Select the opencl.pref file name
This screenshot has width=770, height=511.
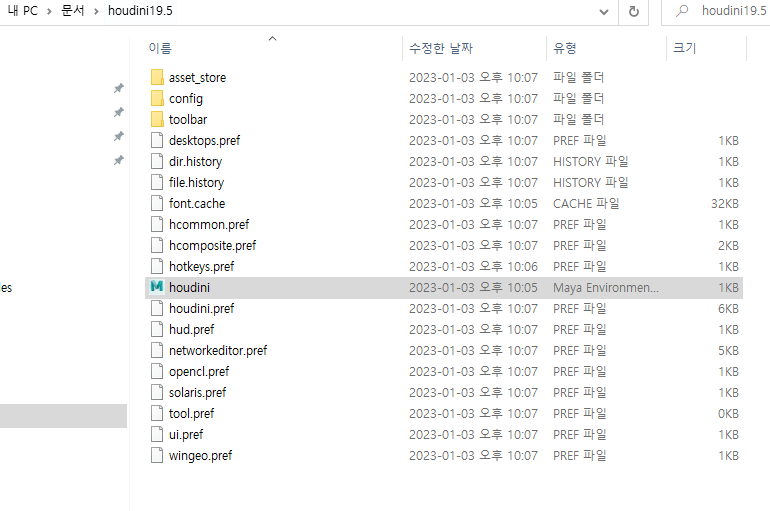(199, 372)
